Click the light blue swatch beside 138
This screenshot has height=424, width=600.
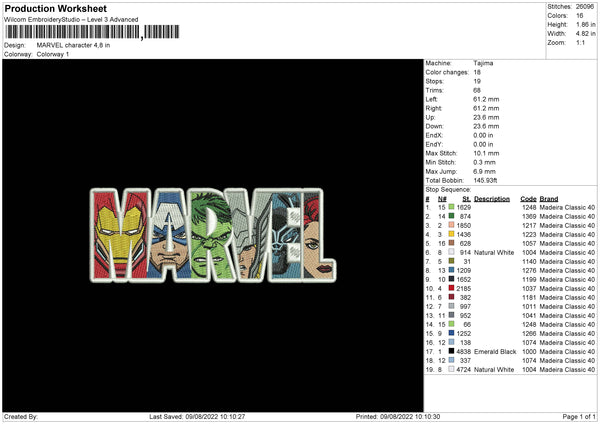(452, 342)
